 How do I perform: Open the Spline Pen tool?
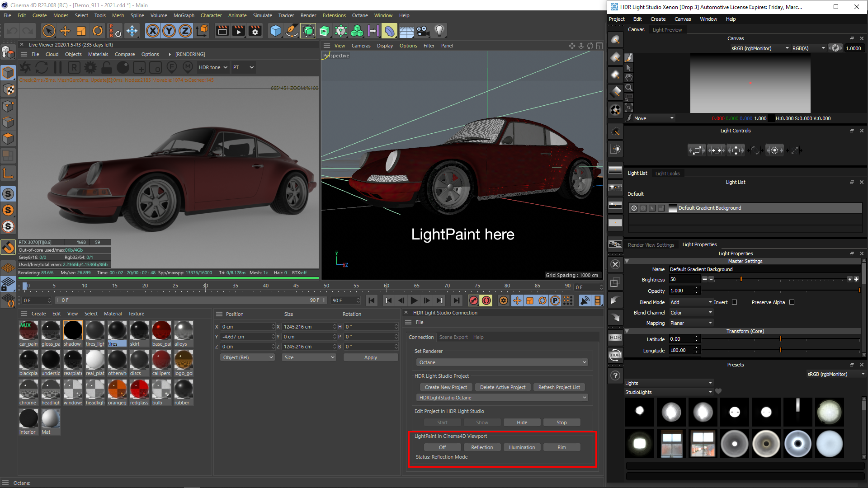point(292,31)
